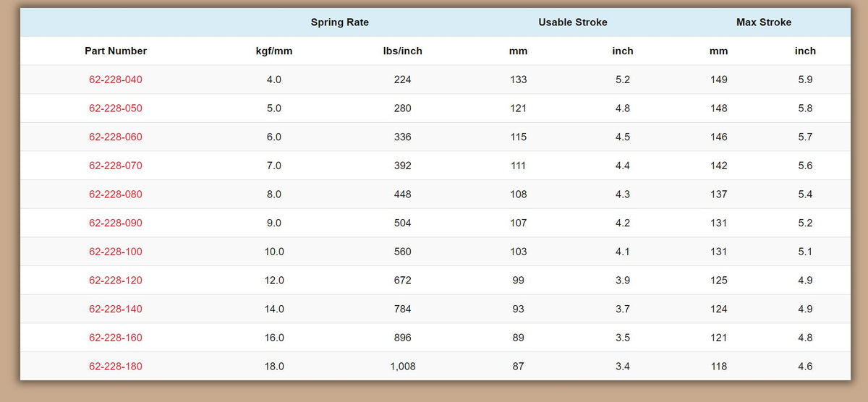Viewport: 868px width, 402px height.
Task: Click part number 62-228-090
Action: tap(116, 223)
